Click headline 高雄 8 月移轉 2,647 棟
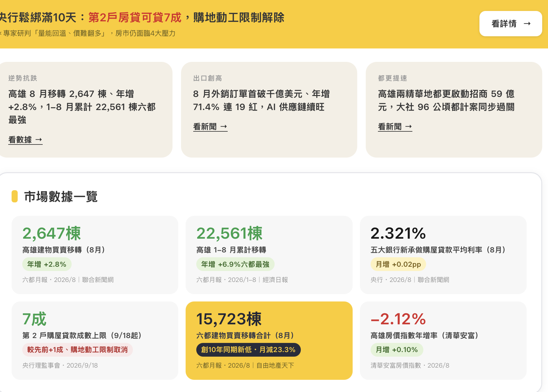548x392 pixels. (82, 107)
